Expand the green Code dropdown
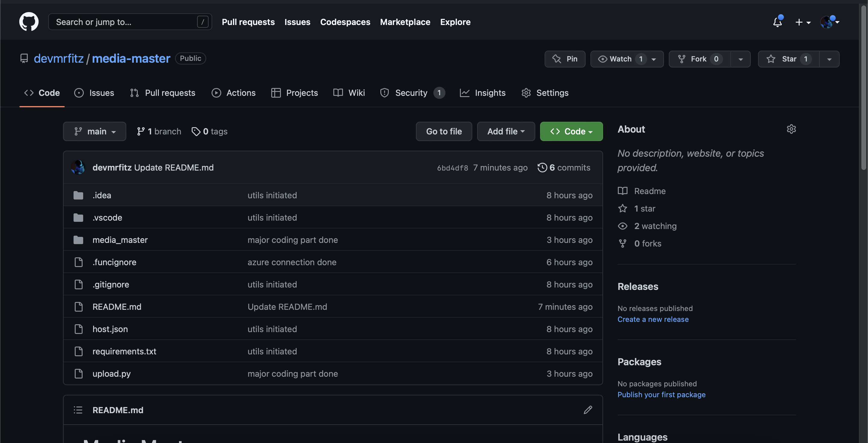868x443 pixels. click(571, 131)
